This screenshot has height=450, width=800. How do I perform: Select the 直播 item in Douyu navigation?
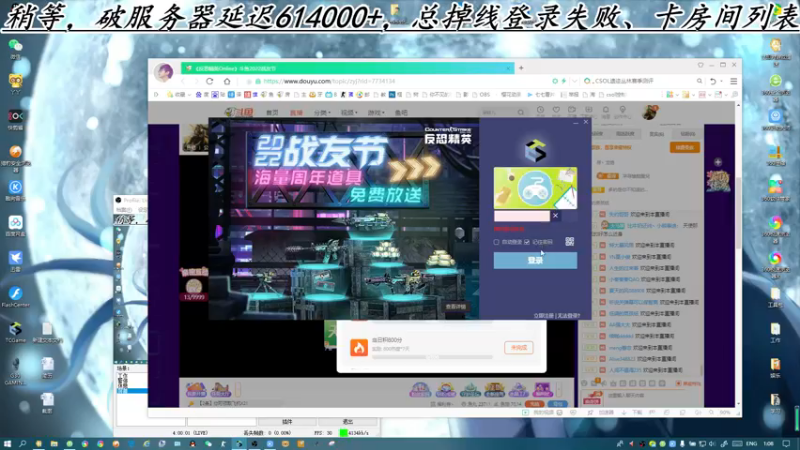[x=296, y=113]
